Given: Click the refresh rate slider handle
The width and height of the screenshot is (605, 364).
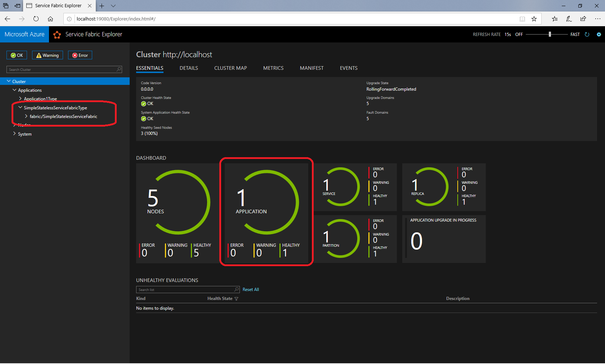Looking at the screenshot, I should (550, 35).
